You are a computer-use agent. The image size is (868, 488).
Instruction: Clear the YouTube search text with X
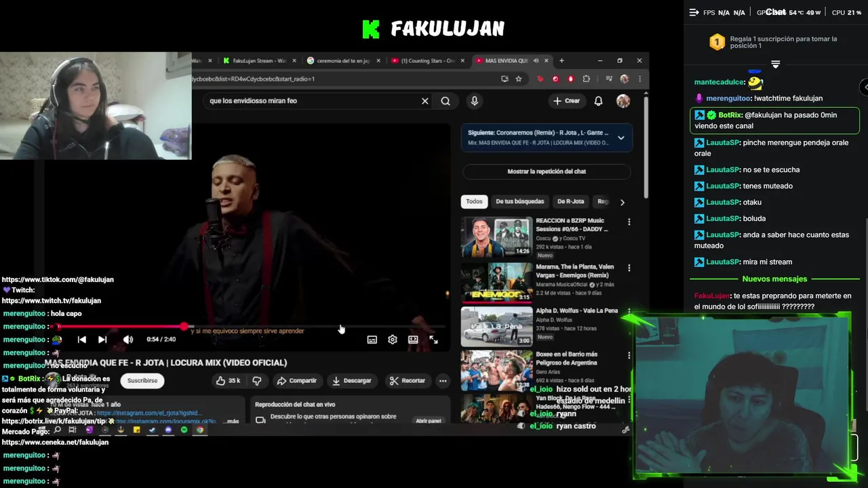425,101
